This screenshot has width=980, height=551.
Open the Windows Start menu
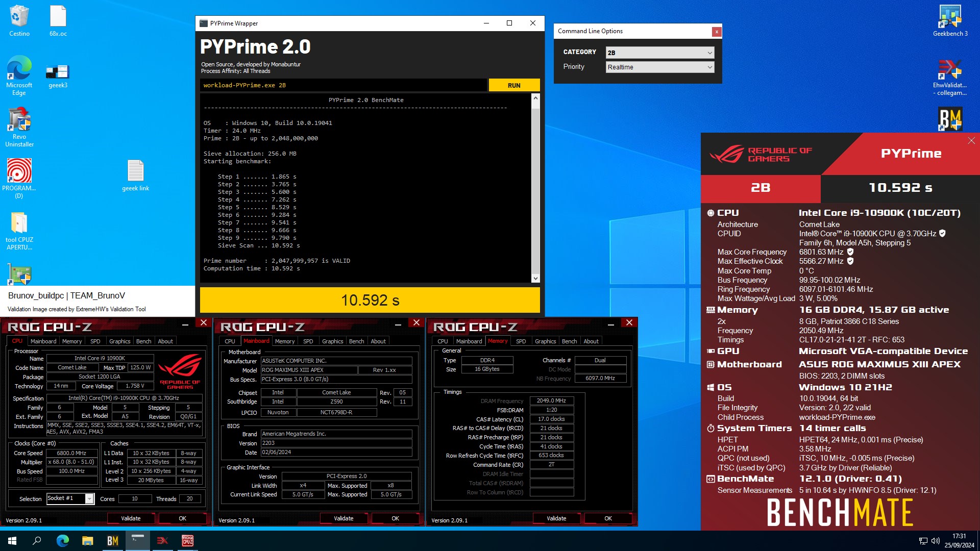pyautogui.click(x=12, y=541)
